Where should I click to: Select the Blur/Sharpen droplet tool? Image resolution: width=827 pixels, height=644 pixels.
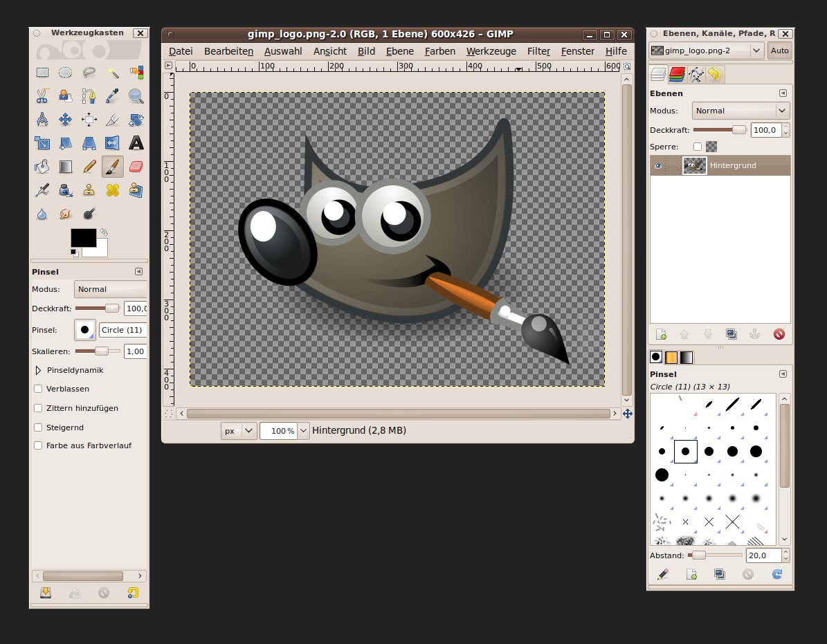coord(42,214)
